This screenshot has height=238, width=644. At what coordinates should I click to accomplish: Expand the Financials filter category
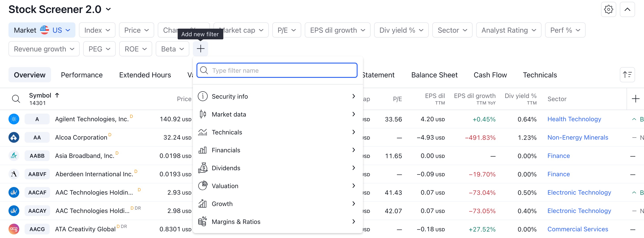click(278, 150)
